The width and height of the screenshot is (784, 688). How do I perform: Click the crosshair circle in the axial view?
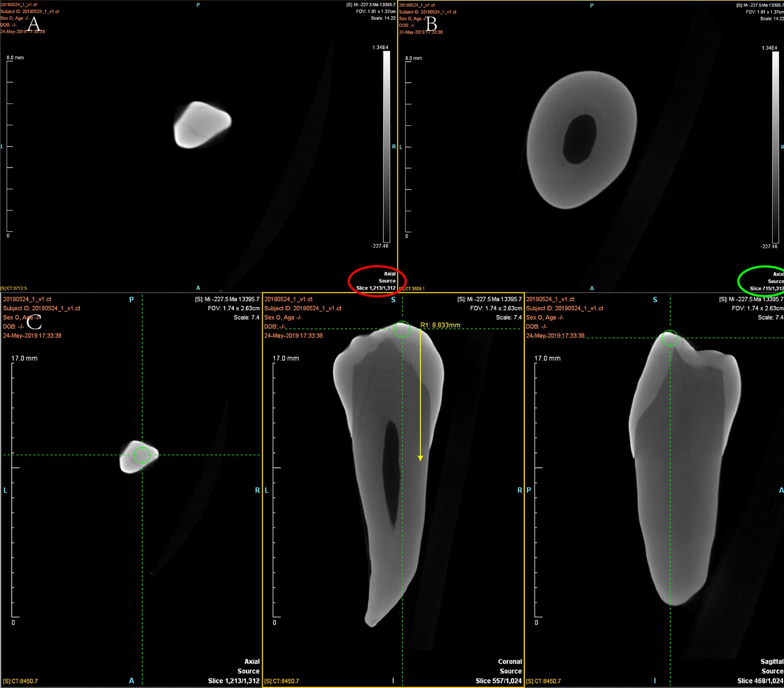click(x=142, y=455)
